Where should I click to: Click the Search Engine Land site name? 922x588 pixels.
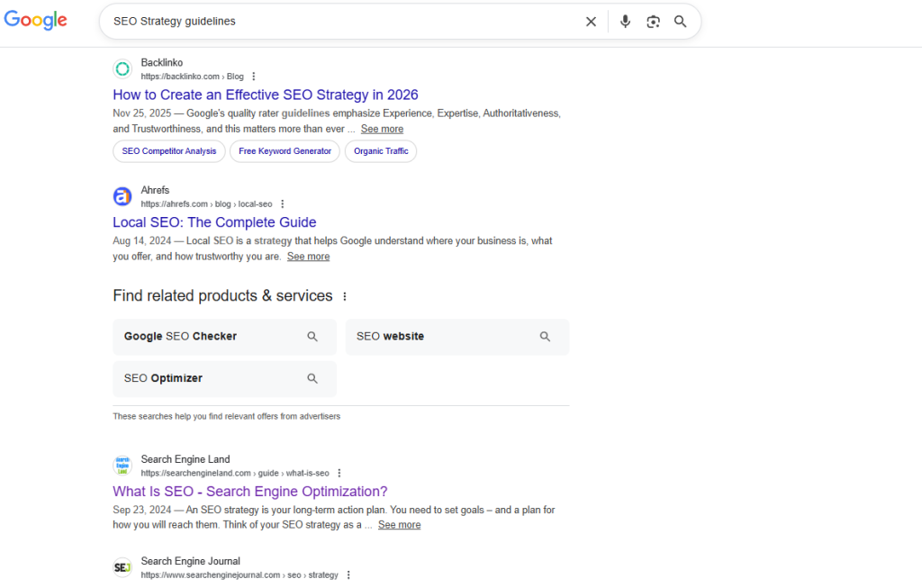[x=185, y=459]
